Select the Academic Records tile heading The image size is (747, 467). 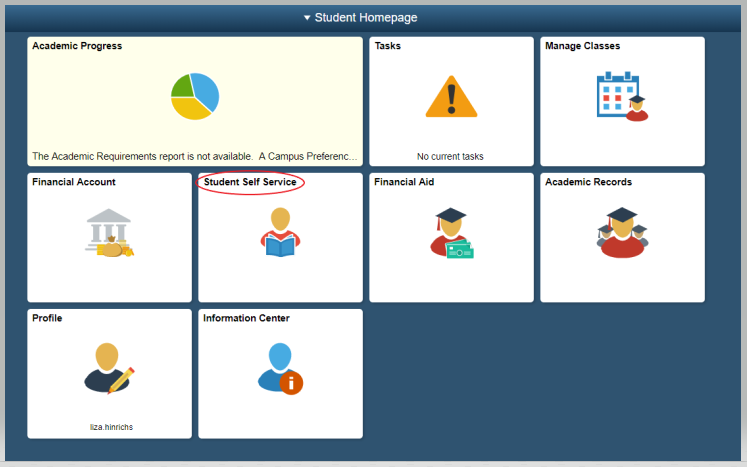click(x=588, y=182)
